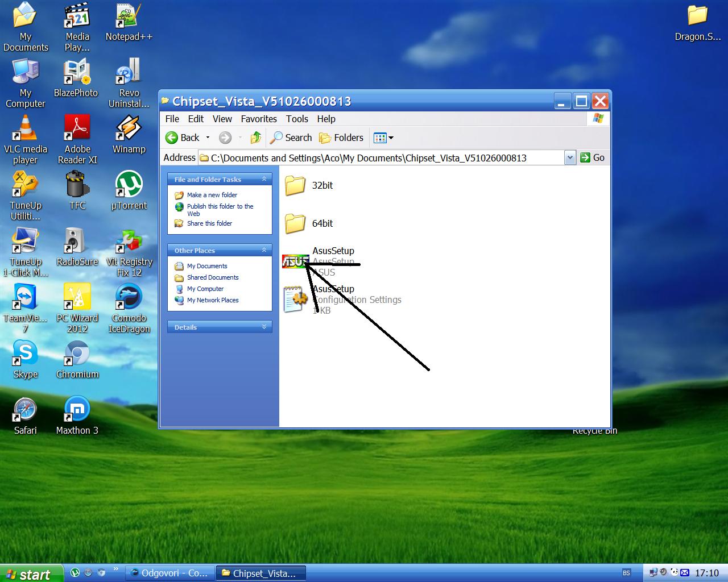Go to My Computer in Other Places
The height and width of the screenshot is (582, 728).
(205, 289)
